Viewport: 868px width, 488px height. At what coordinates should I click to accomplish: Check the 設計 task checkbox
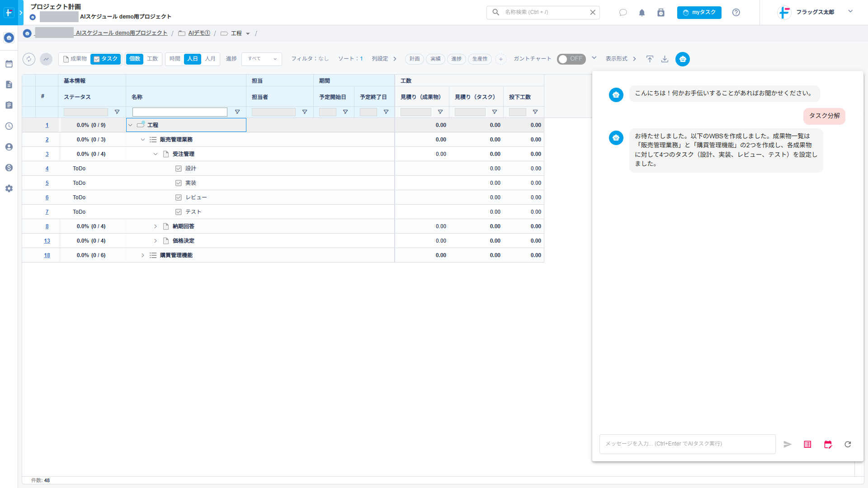point(179,169)
